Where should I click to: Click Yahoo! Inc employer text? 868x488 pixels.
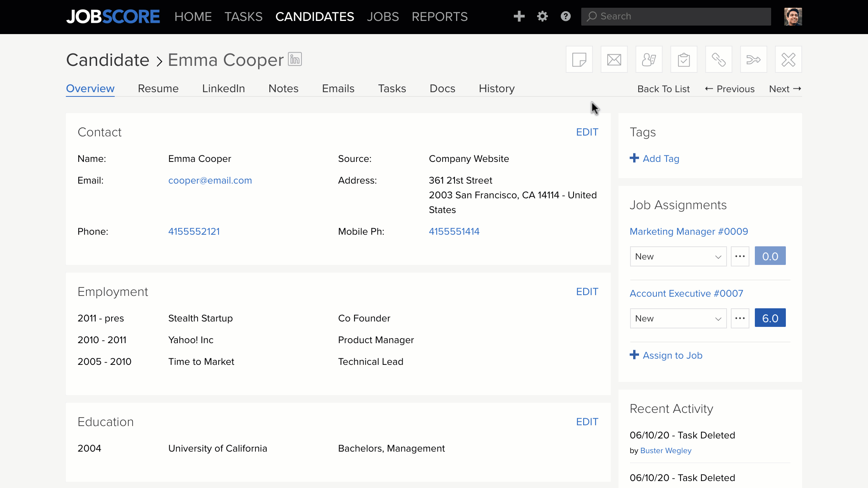click(191, 340)
